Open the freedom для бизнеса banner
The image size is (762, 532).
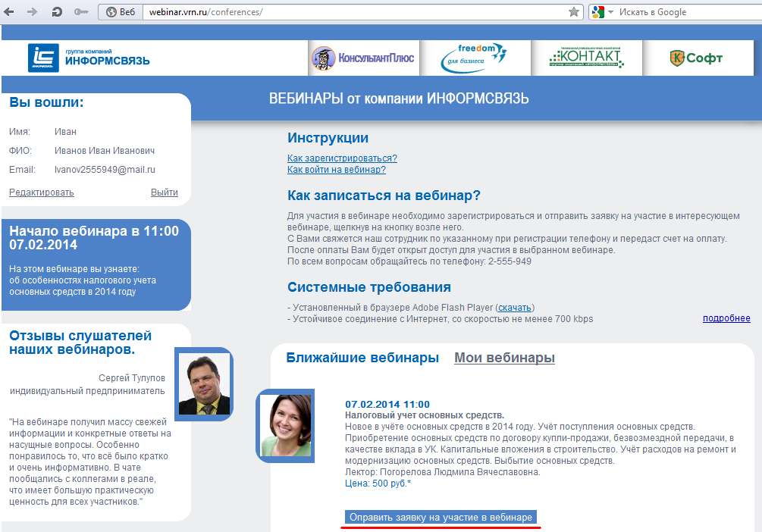(475, 58)
